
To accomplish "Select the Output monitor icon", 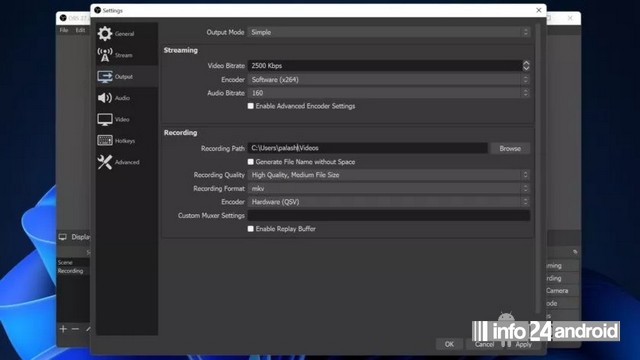I will [105, 76].
